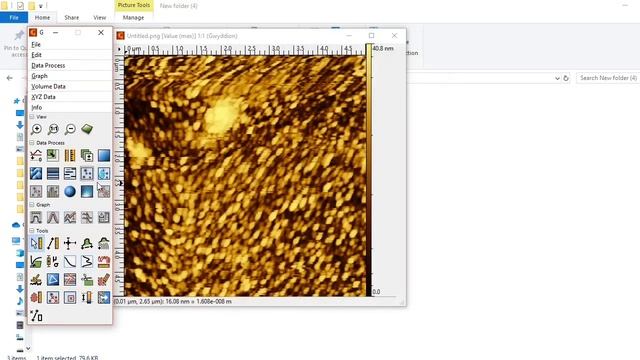The height and width of the screenshot is (360, 640).
Task: Collapse the Graph toolbox section
Action: pos(32,205)
